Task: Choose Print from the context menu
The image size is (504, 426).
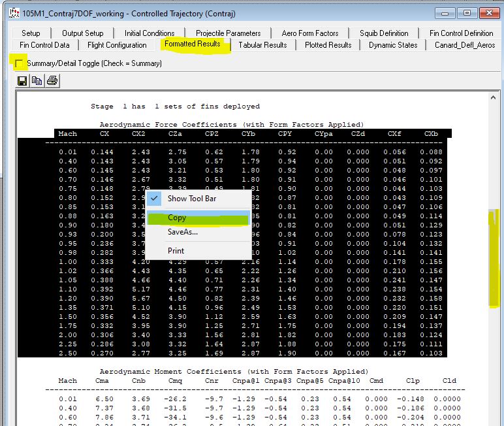Action: (176, 250)
